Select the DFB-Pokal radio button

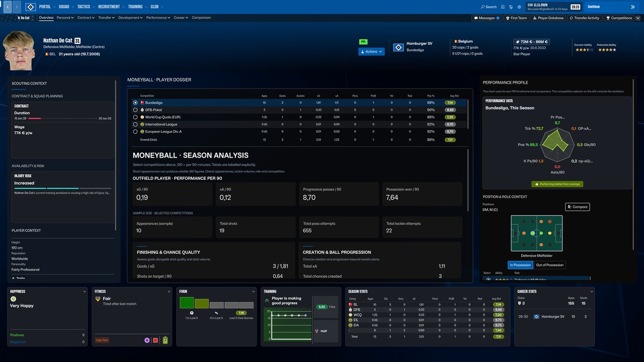point(135,109)
